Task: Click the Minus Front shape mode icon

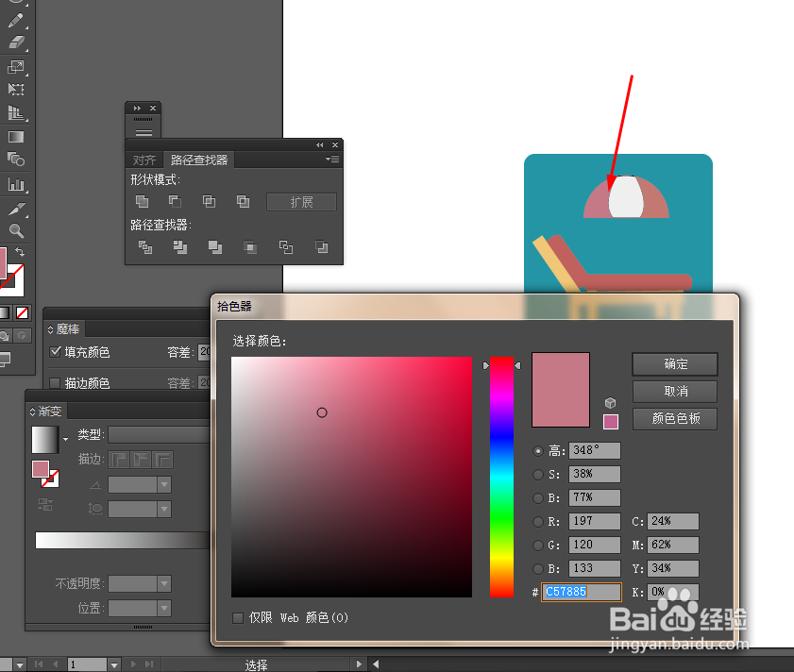Action: (175, 202)
